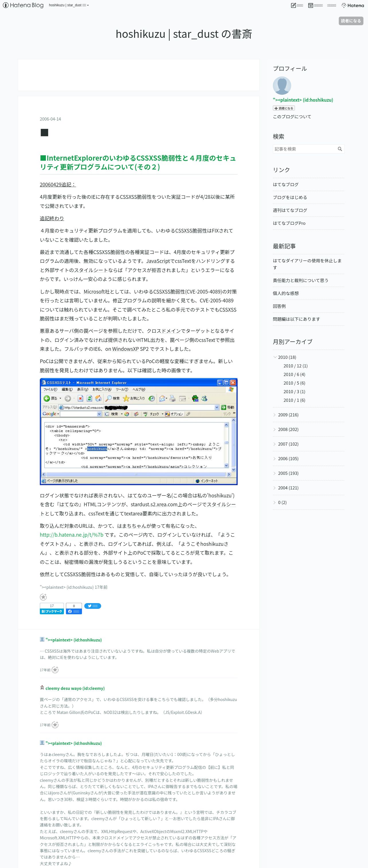Open the third header menu item left of Hatena
368x868 pixels.
(332, 5)
